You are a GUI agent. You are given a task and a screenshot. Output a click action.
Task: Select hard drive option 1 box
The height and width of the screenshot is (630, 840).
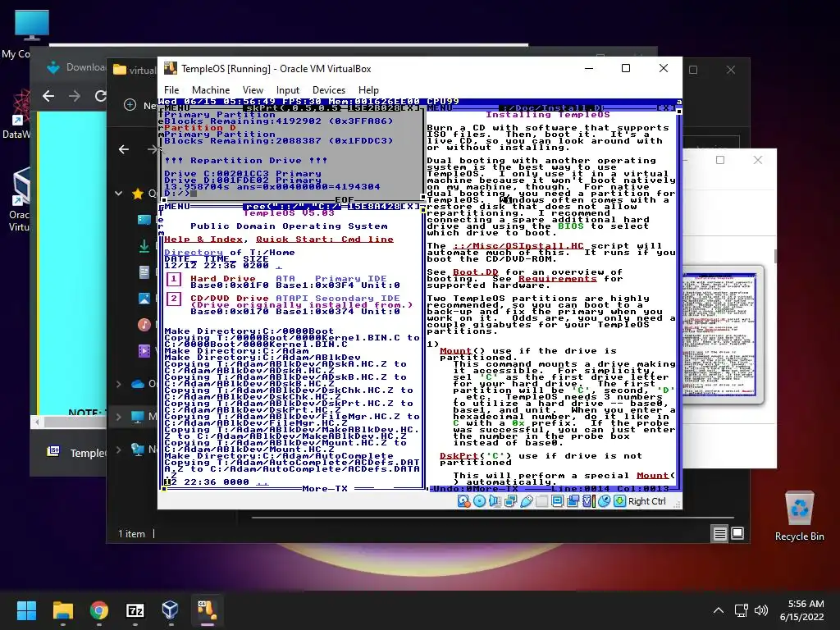point(174,279)
